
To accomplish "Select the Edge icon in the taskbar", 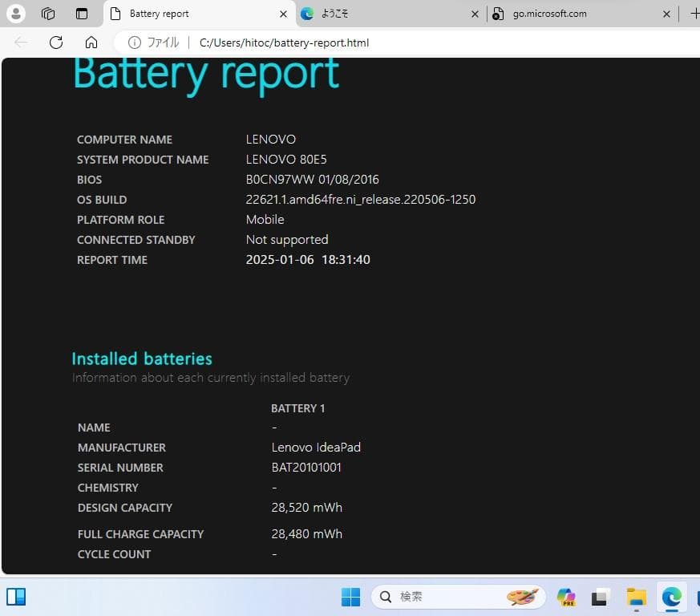I will [671, 597].
